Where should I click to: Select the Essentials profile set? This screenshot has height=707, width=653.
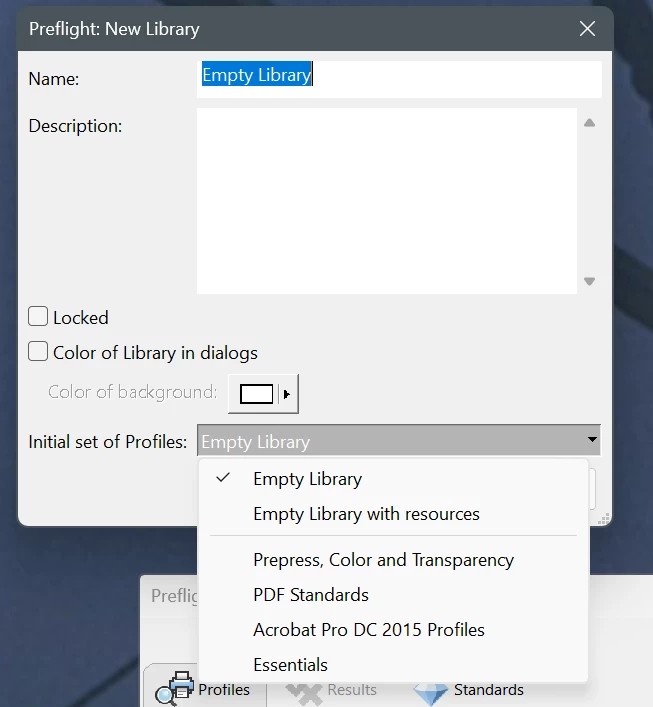tap(393, 665)
